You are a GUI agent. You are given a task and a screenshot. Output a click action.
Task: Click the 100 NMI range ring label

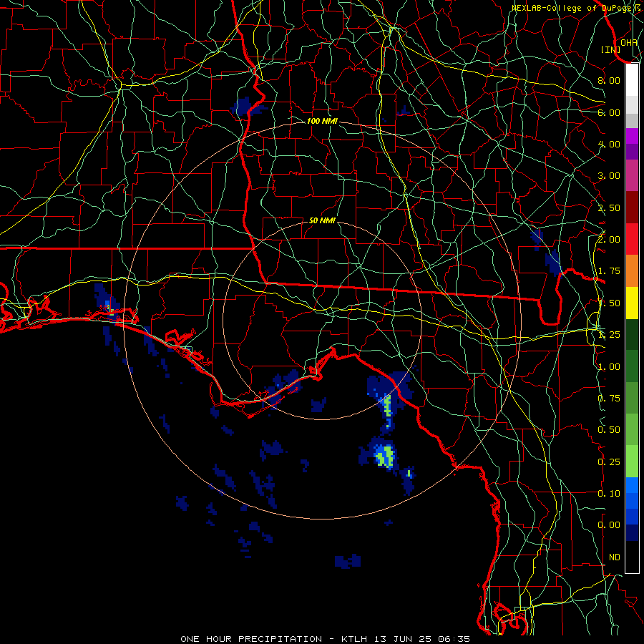click(322, 121)
